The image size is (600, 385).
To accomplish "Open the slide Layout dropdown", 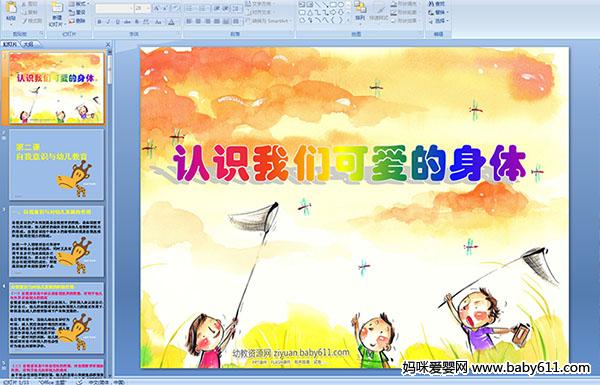I will click(79, 4).
